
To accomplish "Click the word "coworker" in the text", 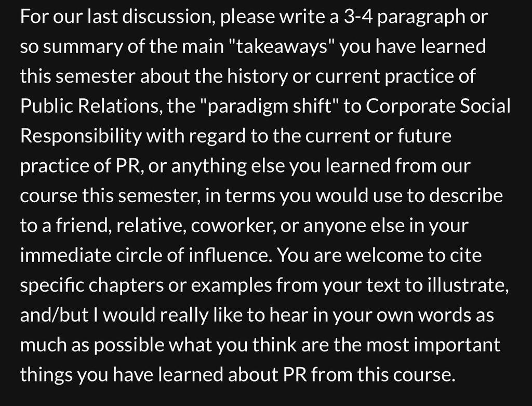I will point(233,226).
